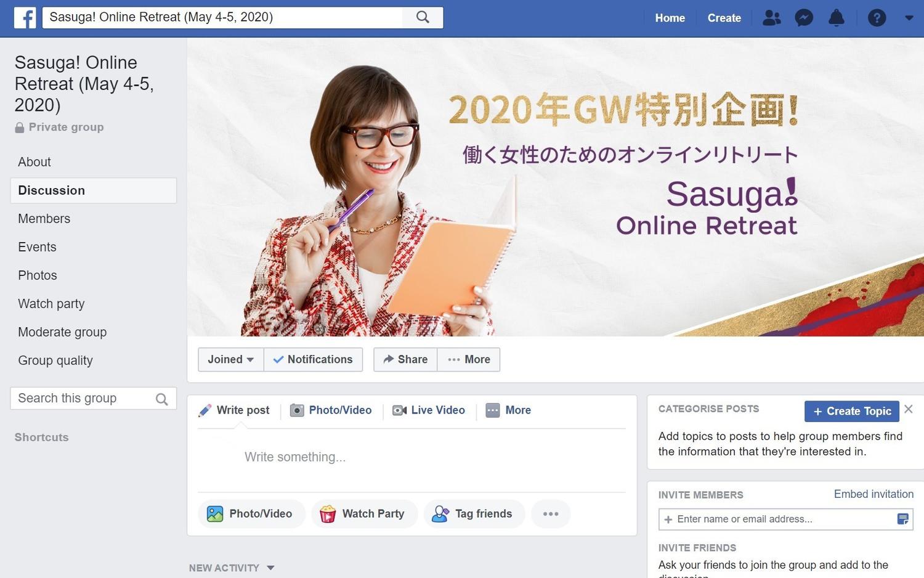Open the friend requests icon
Viewport: 924px width, 578px height.
771,18
